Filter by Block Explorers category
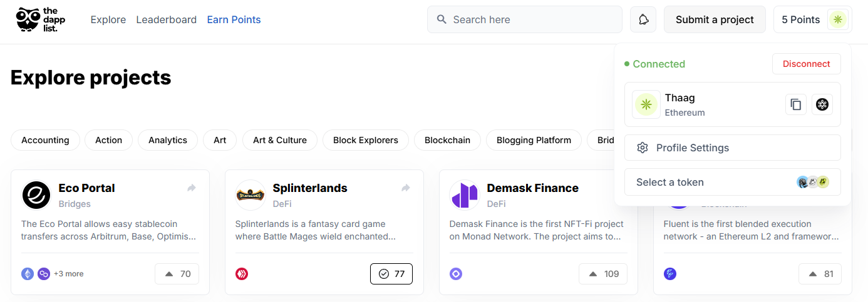Viewport: 868px width, 302px height. point(366,140)
